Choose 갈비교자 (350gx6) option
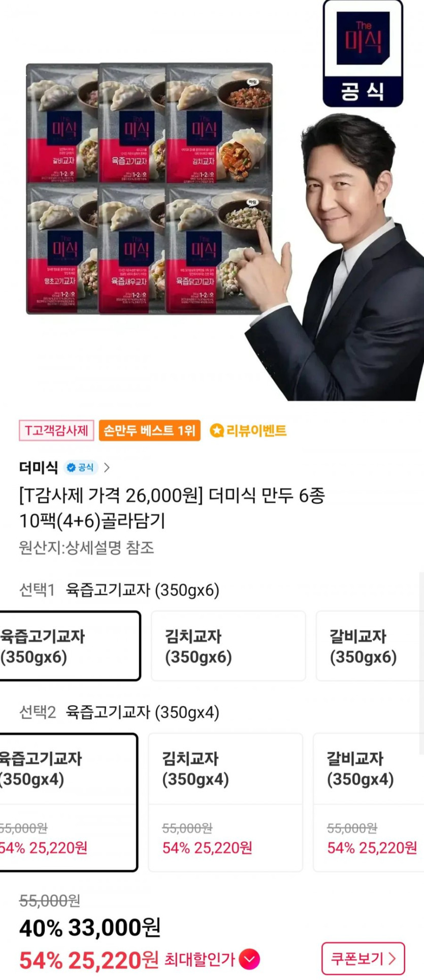Screen dimensions: 424x980 coord(370,646)
